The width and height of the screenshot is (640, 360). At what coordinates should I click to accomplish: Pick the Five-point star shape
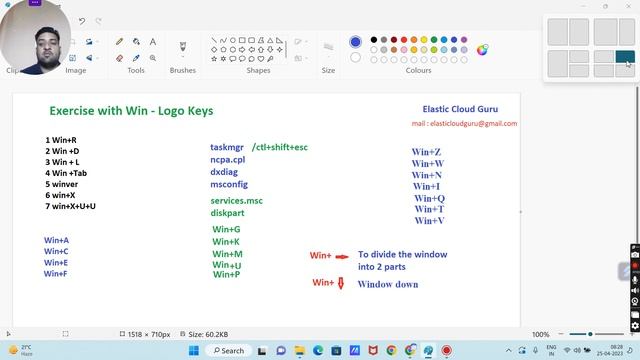[214, 59]
